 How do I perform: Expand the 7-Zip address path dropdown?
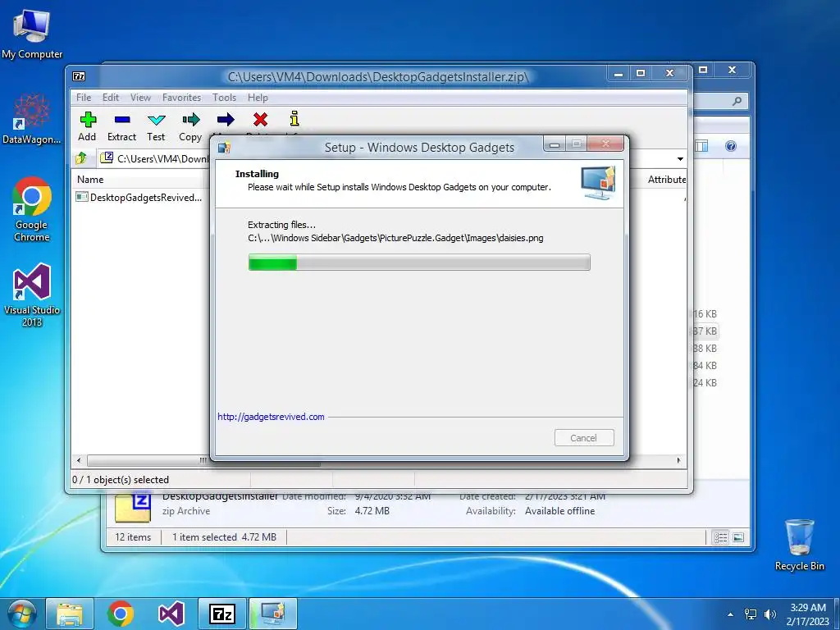680,158
